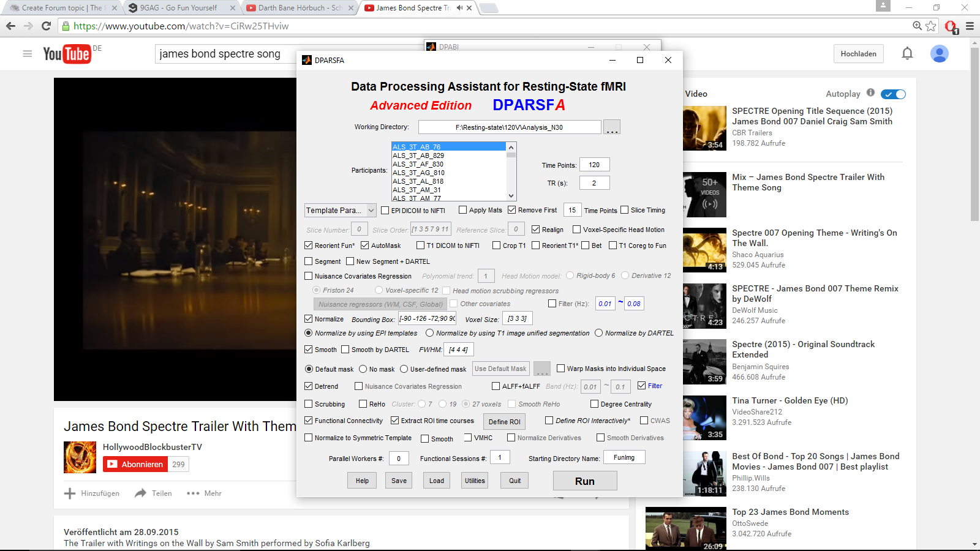Check Nuisance Covariates Regression near Polynomial trend
This screenshot has width=980, height=551.
309,276
